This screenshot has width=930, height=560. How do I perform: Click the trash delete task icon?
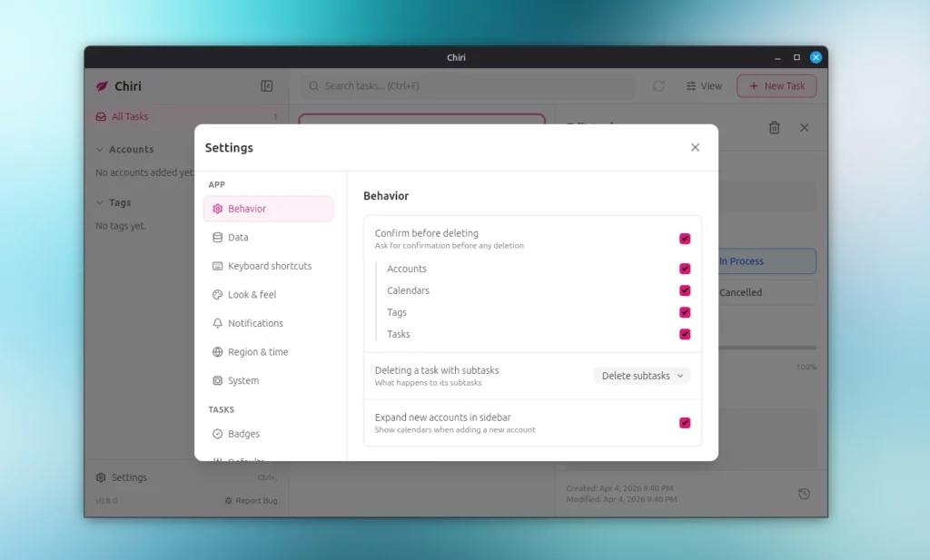tap(774, 128)
